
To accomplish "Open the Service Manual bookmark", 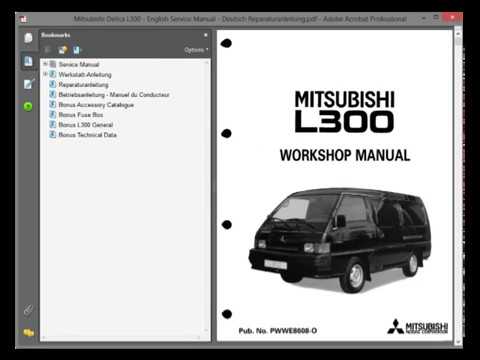I will tap(79, 64).
